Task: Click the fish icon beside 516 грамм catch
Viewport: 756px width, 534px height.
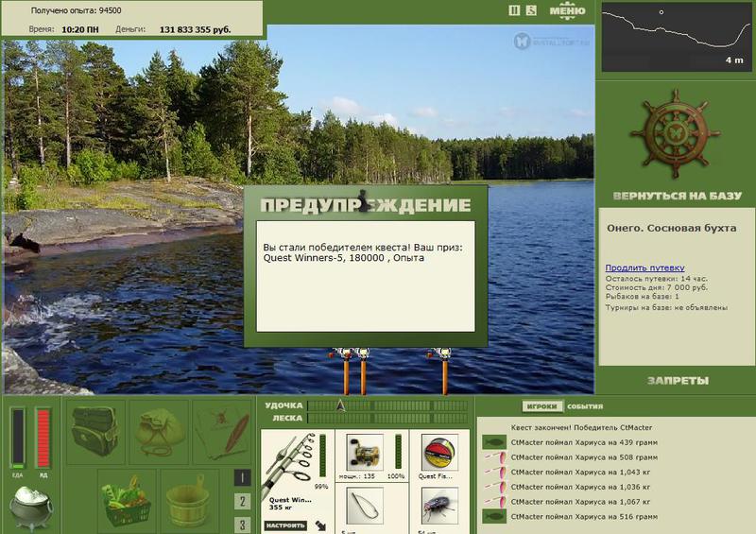Action: tap(494, 517)
